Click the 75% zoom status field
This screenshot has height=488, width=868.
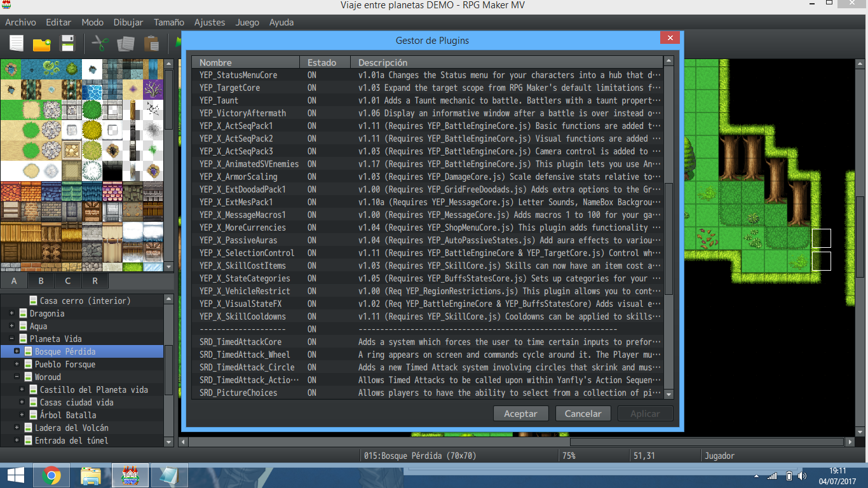coord(592,456)
